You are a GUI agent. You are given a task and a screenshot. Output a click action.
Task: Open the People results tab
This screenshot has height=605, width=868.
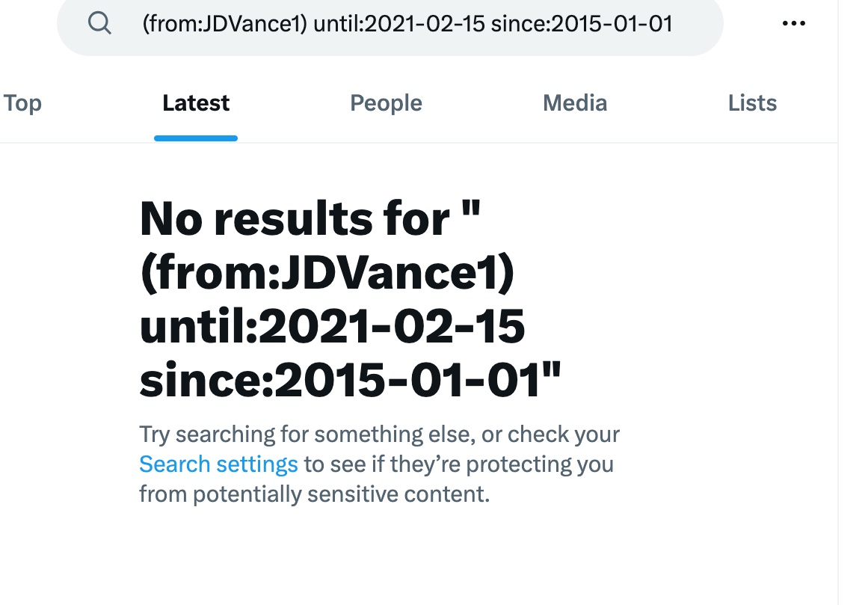(x=386, y=103)
